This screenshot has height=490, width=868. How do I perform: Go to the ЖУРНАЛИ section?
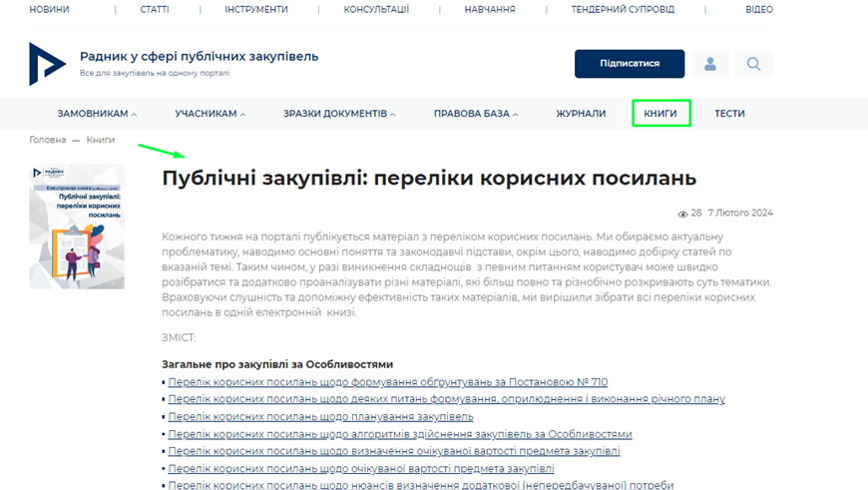581,114
